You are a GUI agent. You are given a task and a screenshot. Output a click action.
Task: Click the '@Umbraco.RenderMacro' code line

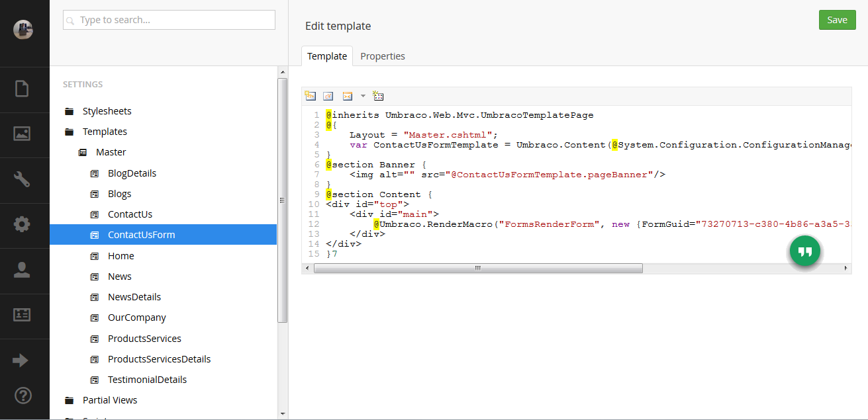click(x=612, y=224)
